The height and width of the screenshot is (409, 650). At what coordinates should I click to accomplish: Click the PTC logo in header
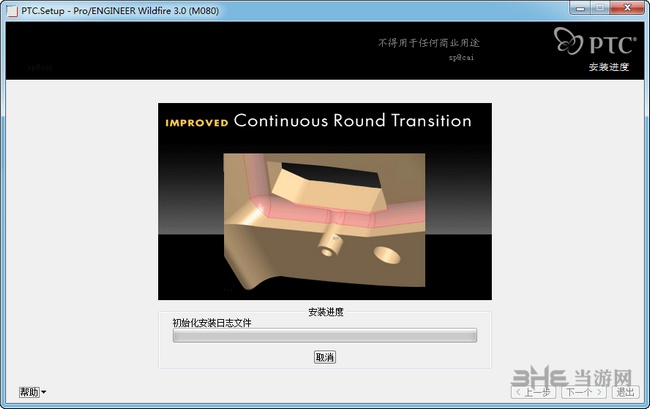pos(595,41)
